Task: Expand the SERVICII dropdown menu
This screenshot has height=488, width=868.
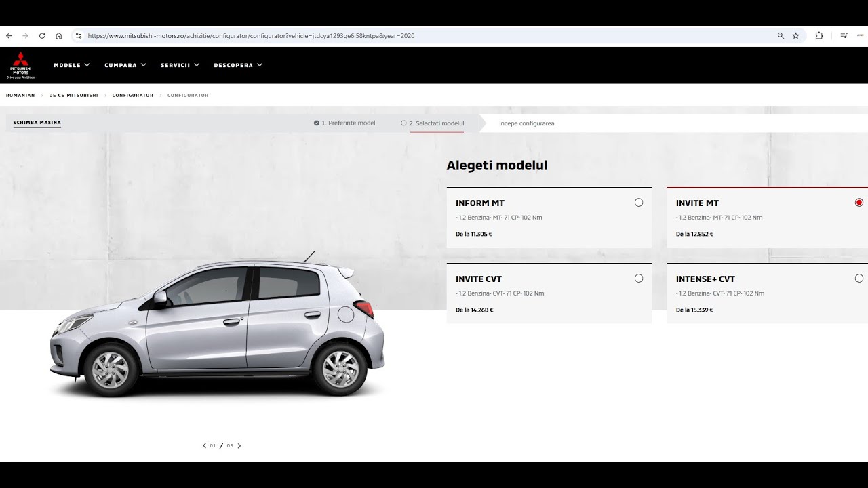Action: coord(180,65)
